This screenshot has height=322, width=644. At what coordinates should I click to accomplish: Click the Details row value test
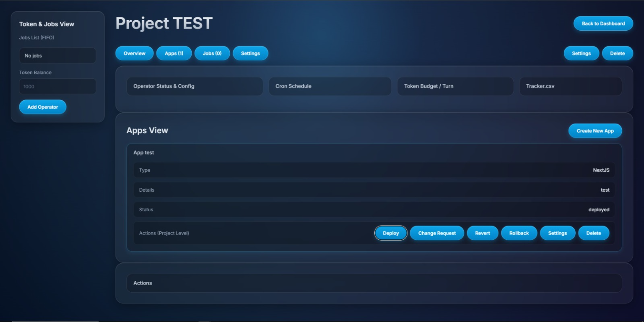[605, 190]
